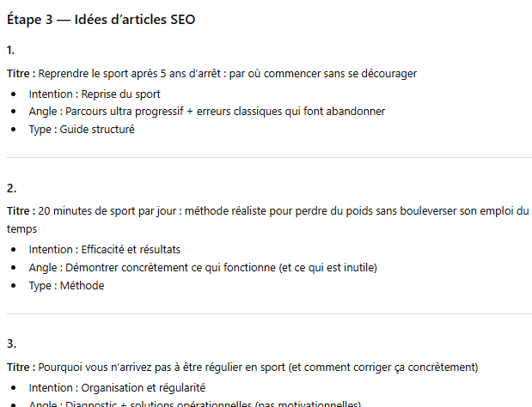
Task: Click the bold "Titre :" label of article 3
Action: pyautogui.click(x=21, y=368)
